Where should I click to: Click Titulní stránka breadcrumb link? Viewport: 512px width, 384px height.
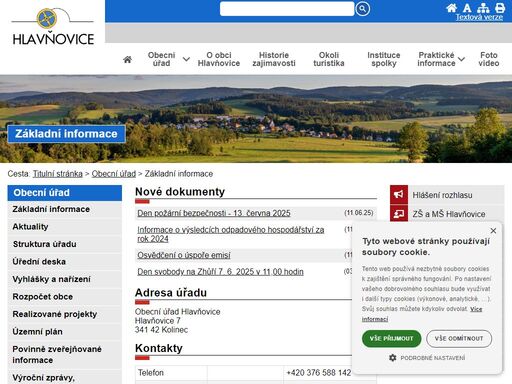point(58,174)
